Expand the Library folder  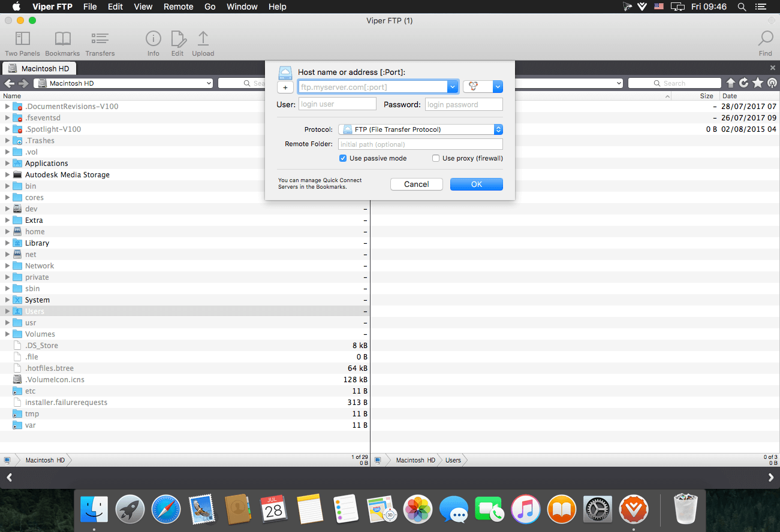[7, 243]
